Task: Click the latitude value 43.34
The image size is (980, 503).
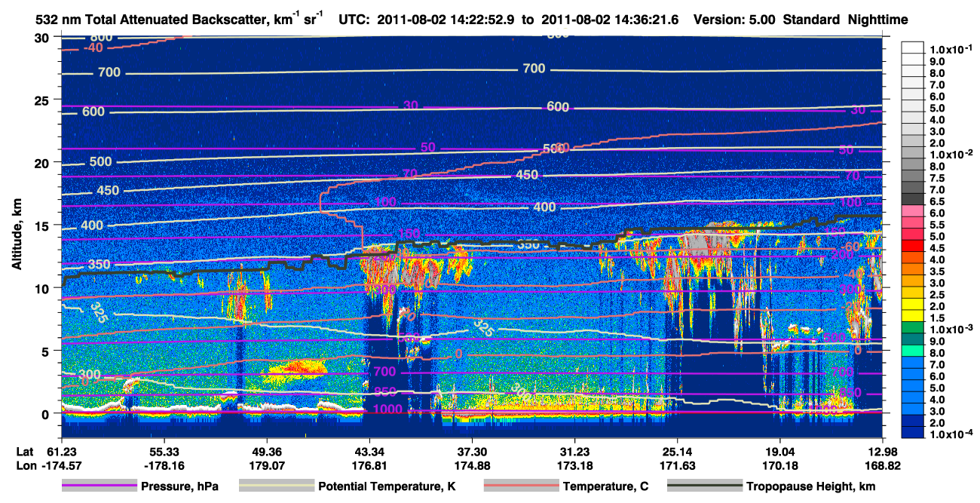Action: (x=369, y=451)
